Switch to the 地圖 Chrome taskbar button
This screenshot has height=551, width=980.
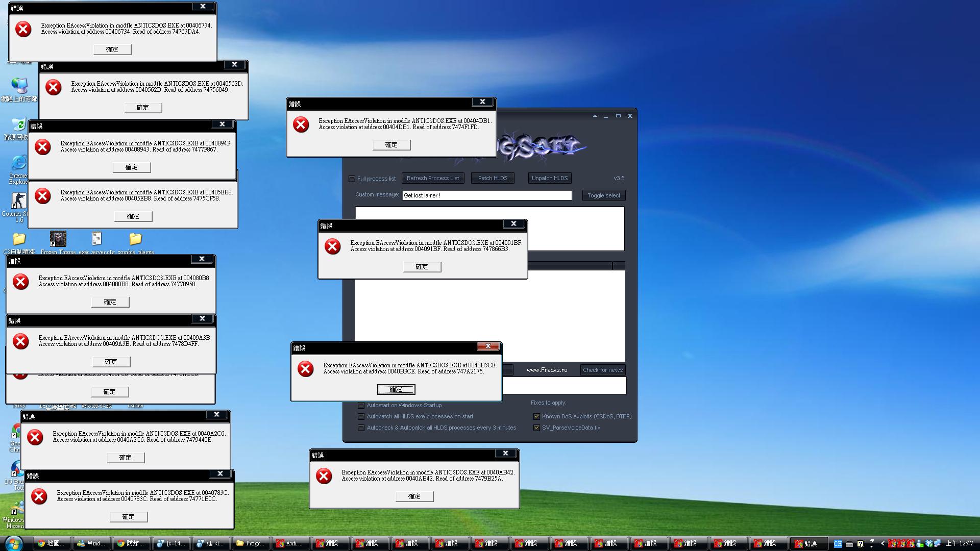[x=52, y=543]
